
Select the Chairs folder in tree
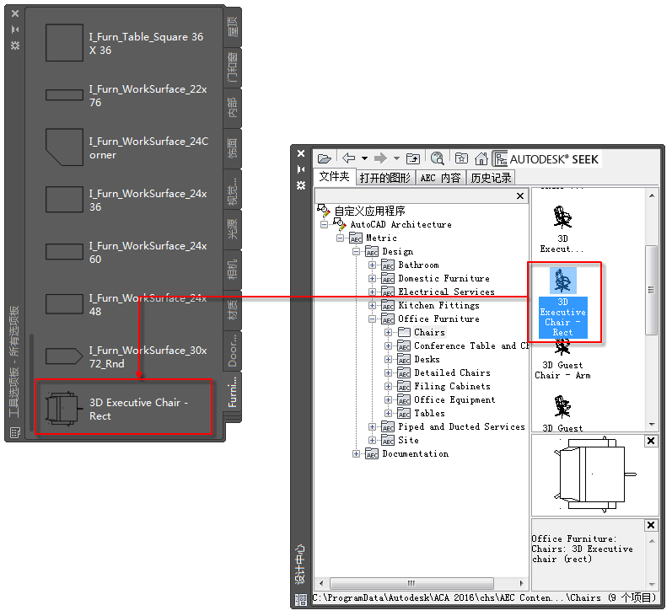(x=429, y=332)
